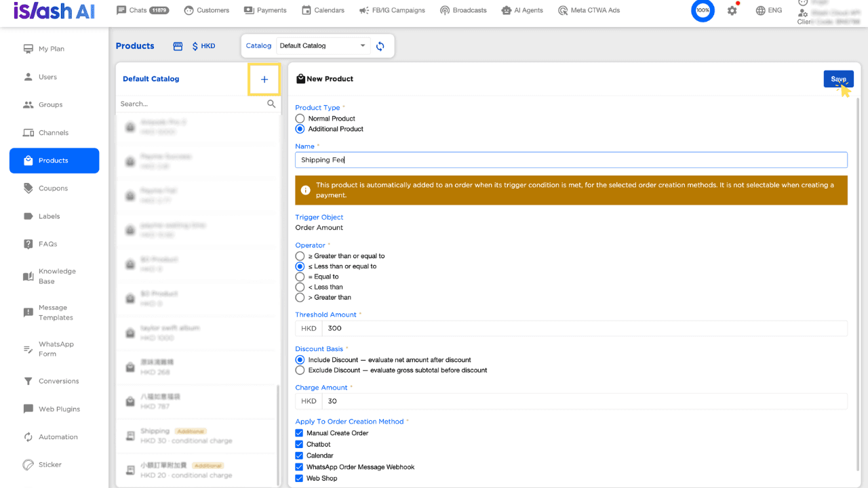Click the HKD currency dollar icon
Viewport: 868px width, 488px height.
[x=195, y=46]
